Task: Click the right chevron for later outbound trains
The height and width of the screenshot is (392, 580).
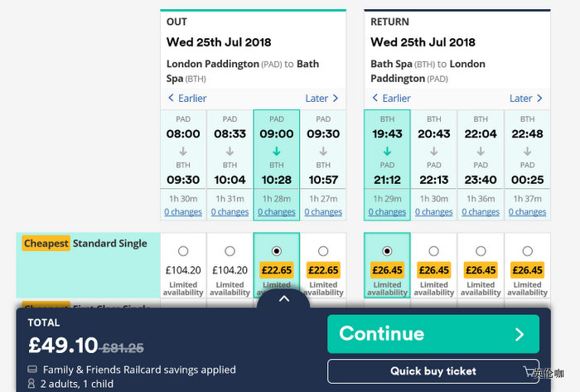Action: click(336, 99)
